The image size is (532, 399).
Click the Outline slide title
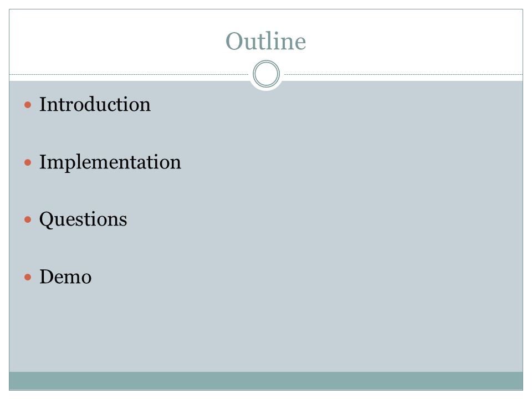tap(266, 41)
